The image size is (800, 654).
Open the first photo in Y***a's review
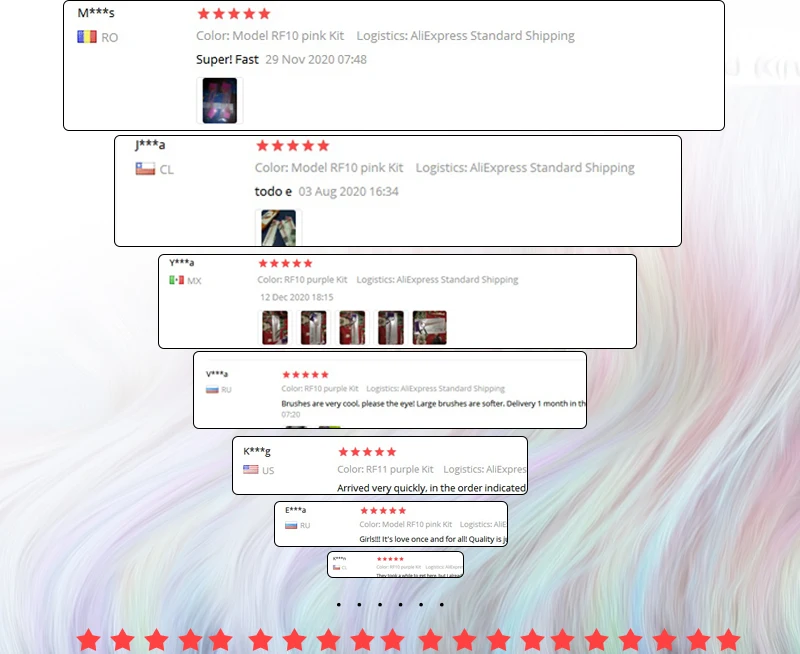[x=275, y=328]
